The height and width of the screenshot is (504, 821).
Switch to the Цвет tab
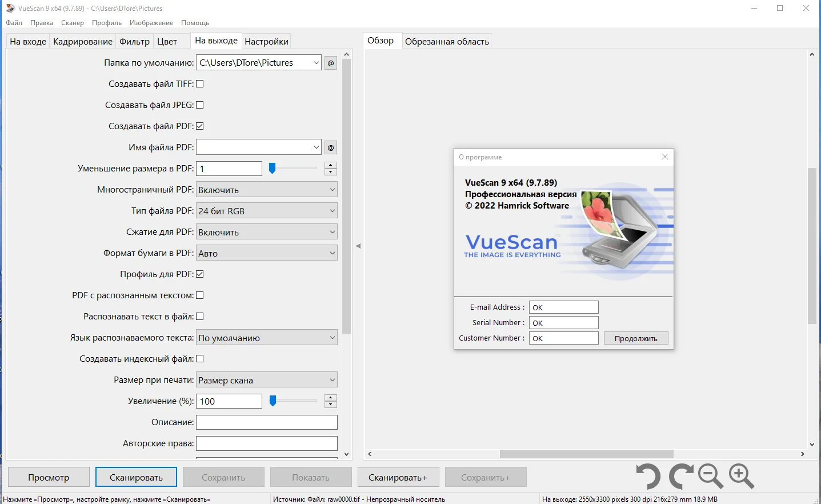click(x=167, y=42)
